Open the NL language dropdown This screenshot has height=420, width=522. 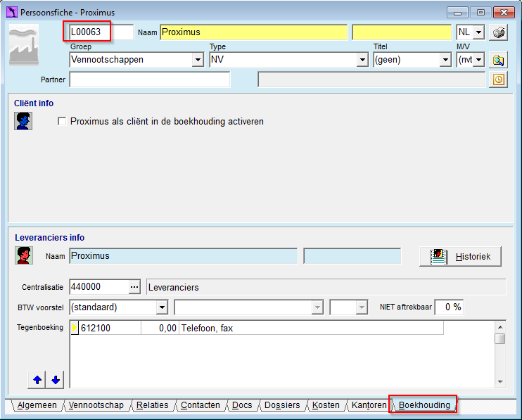coord(478,32)
